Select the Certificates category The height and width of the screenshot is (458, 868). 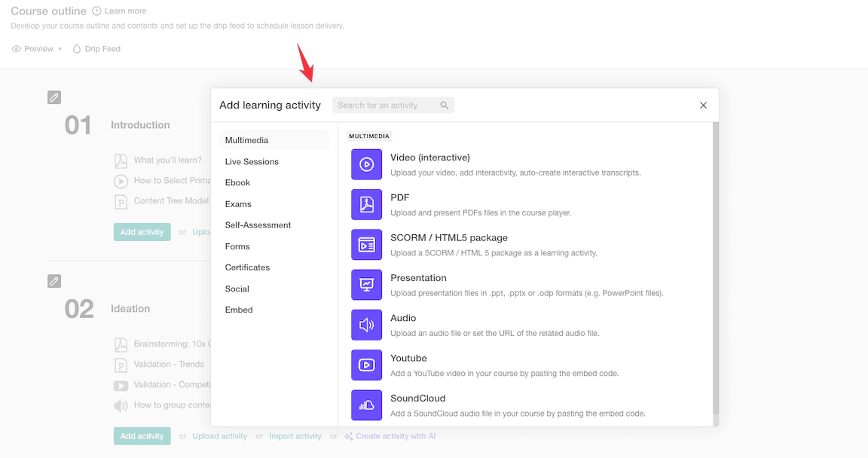click(x=247, y=267)
